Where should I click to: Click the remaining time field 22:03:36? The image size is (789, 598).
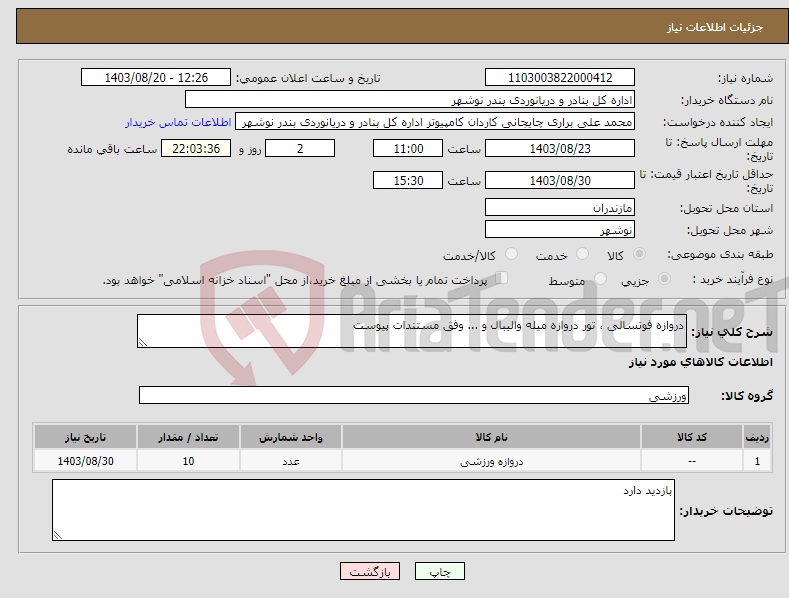196,148
